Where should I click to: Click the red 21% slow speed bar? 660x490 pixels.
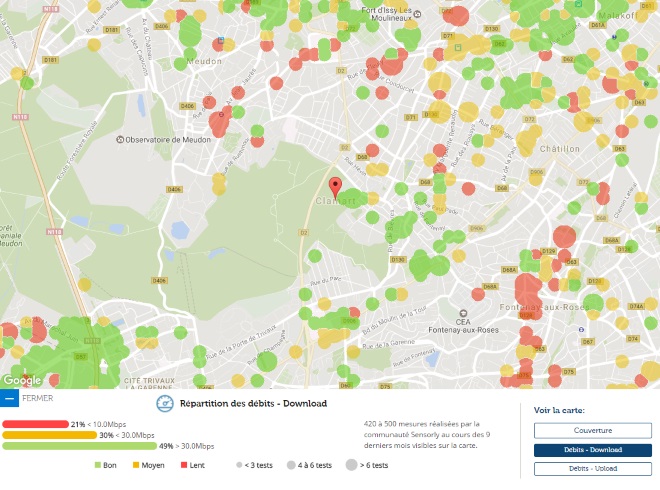(35, 424)
